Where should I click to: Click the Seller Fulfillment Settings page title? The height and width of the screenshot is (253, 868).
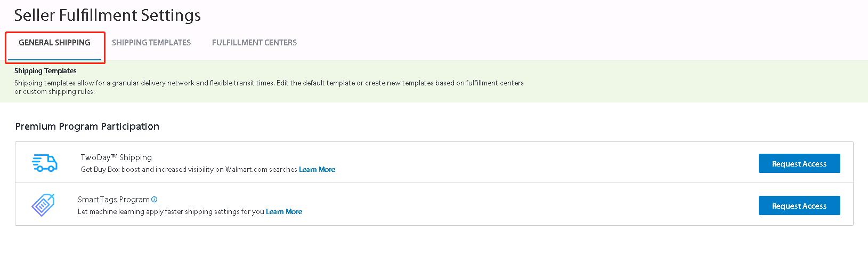click(108, 15)
